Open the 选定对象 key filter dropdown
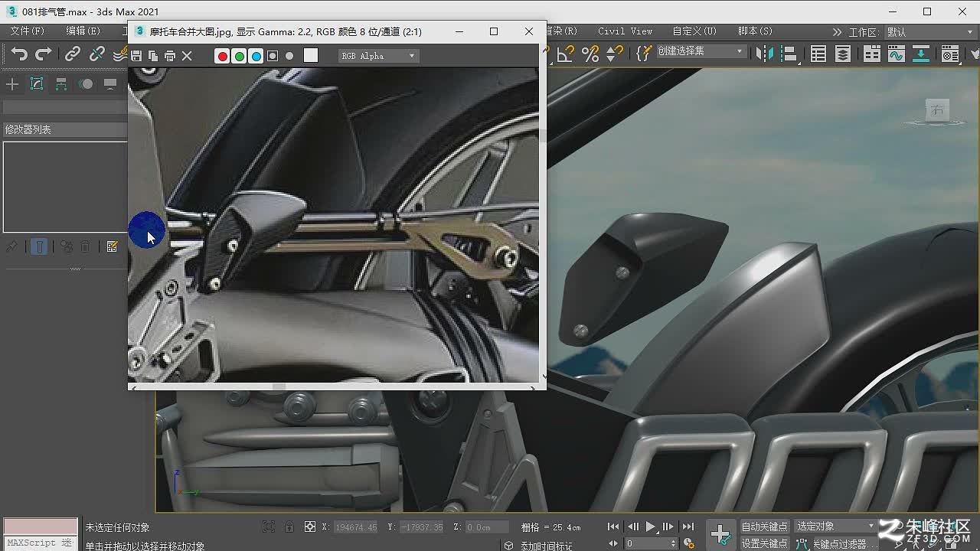The width and height of the screenshot is (980, 551). [x=835, y=527]
